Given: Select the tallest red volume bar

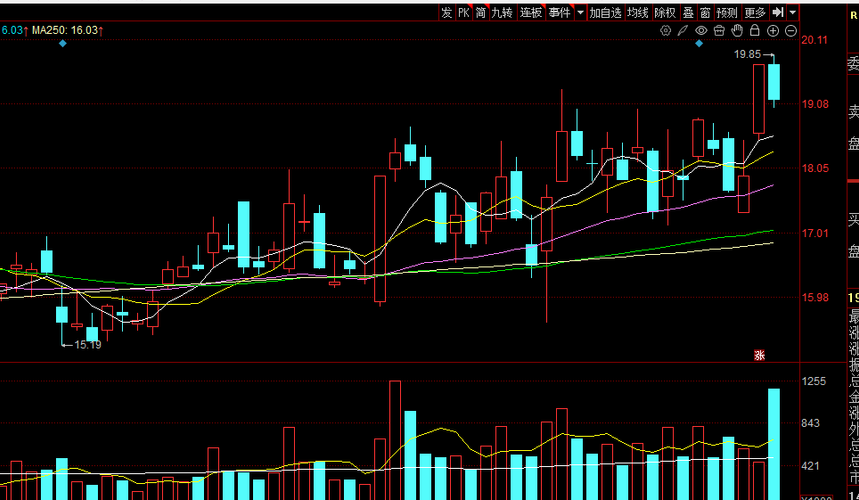Looking at the screenshot, I should click(x=394, y=440).
